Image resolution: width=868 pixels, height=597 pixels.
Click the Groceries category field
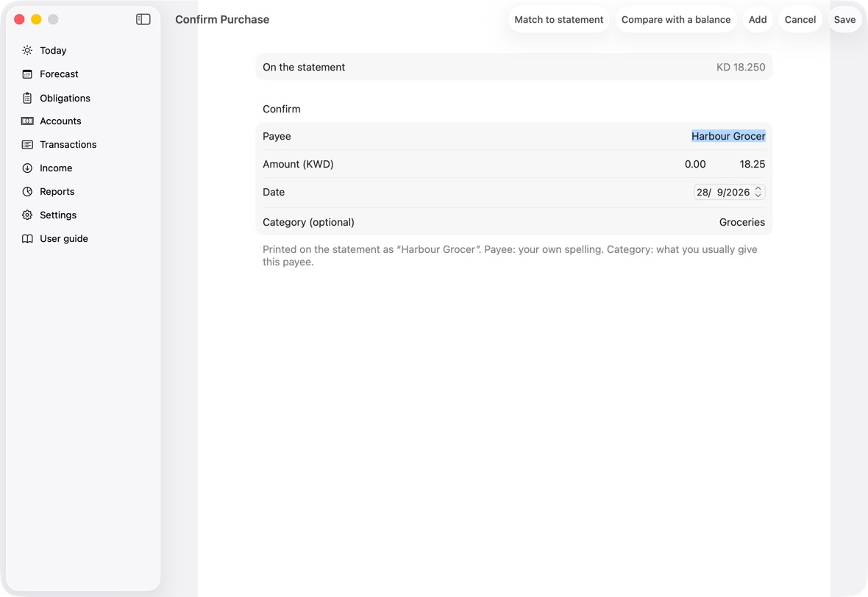741,223
